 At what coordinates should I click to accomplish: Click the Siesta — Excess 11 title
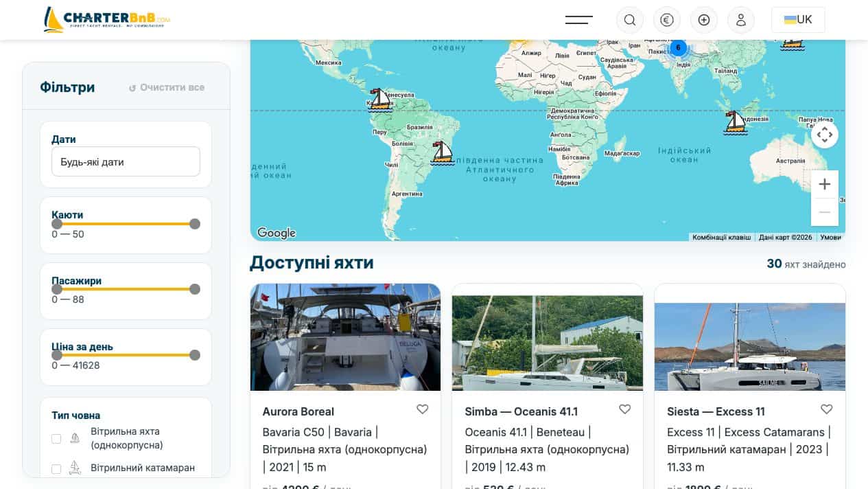click(x=716, y=411)
